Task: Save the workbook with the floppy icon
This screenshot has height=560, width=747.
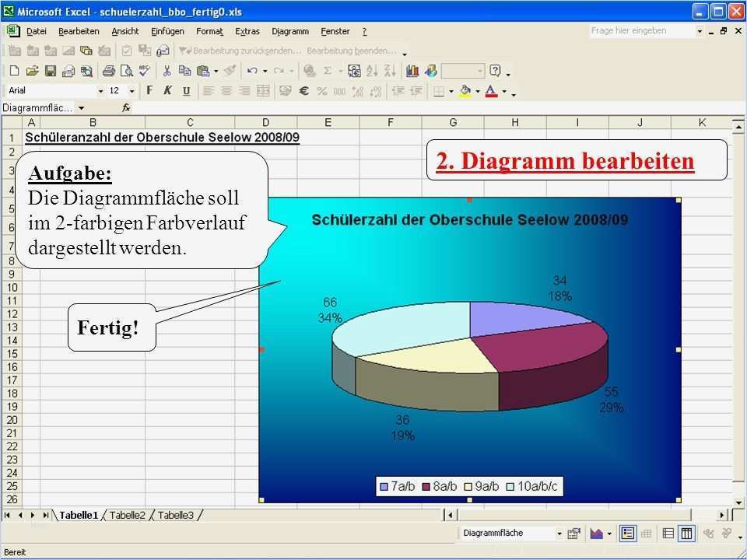Action: [51, 71]
